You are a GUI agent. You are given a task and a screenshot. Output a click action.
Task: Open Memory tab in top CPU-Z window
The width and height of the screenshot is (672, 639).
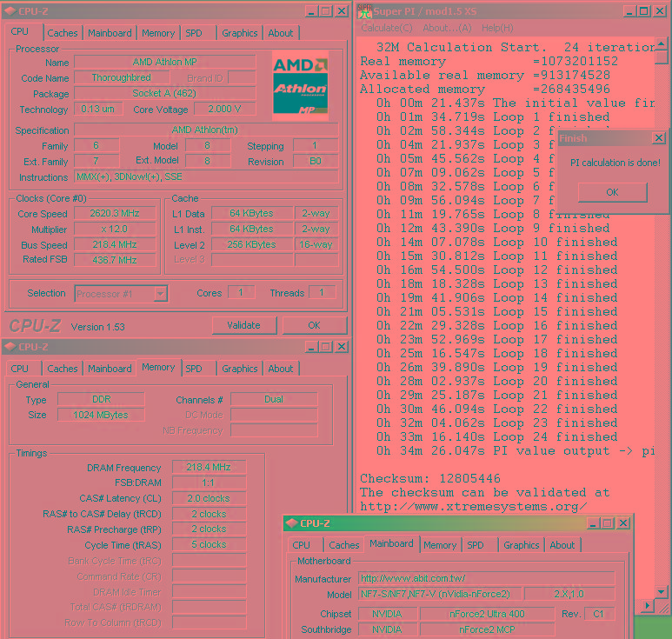[158, 33]
